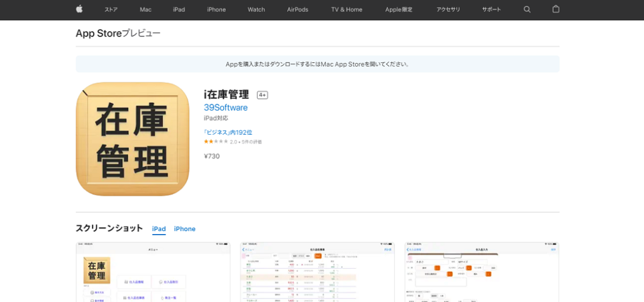Open the search magnifier icon
The image size is (644, 302).
[x=527, y=9]
